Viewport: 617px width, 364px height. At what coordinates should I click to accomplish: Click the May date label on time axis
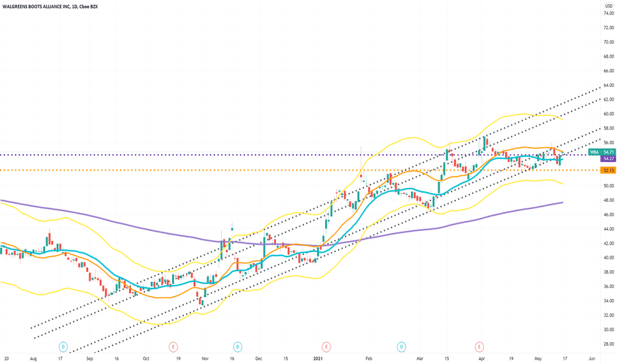coord(538,359)
